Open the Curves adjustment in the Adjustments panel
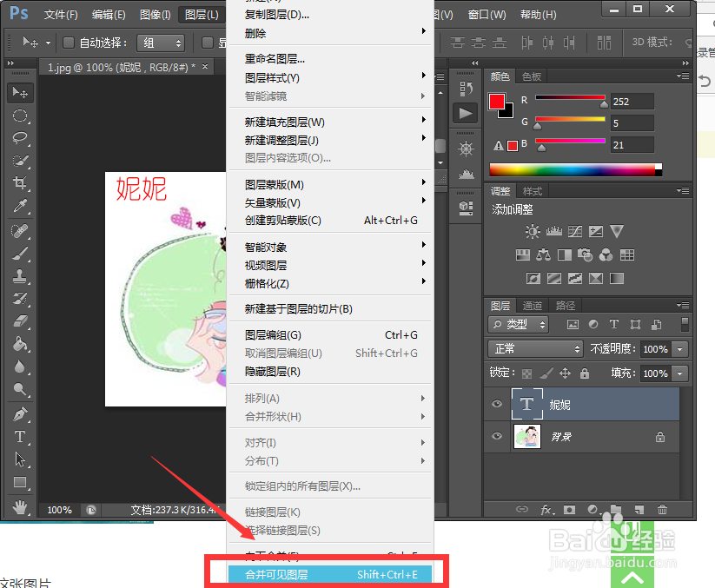The image size is (715, 588). [x=575, y=232]
